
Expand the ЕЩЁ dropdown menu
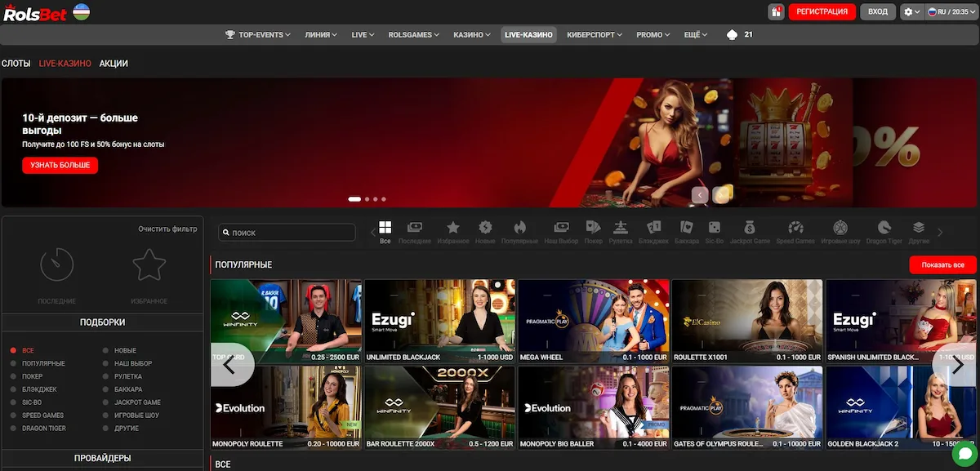click(696, 35)
